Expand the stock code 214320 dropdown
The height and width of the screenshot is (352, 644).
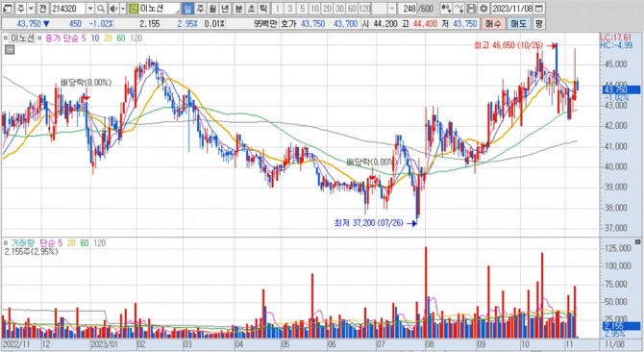click(90, 9)
